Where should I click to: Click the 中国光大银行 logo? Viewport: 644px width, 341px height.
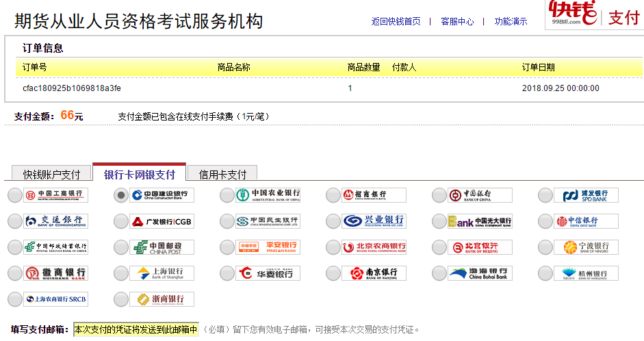pos(480,221)
